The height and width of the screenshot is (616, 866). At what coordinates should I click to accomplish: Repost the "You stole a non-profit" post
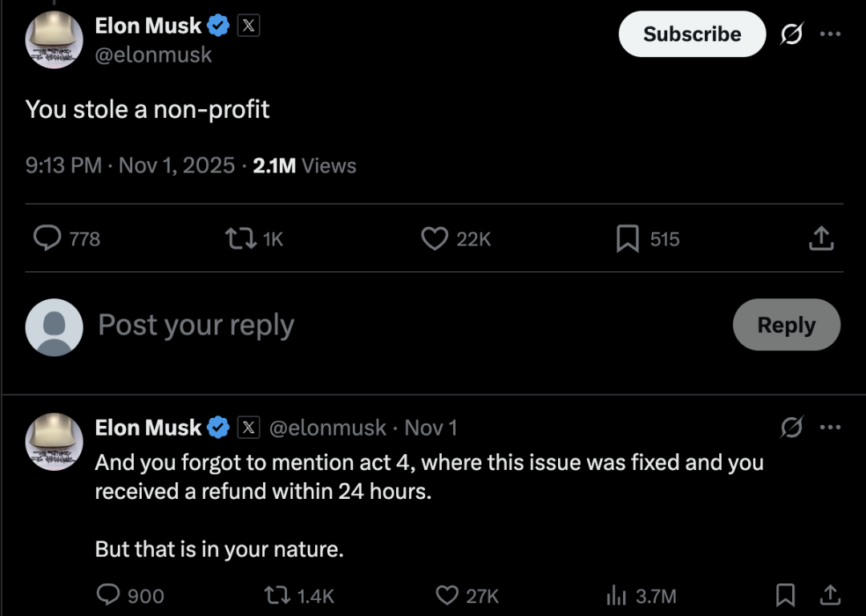(237, 238)
